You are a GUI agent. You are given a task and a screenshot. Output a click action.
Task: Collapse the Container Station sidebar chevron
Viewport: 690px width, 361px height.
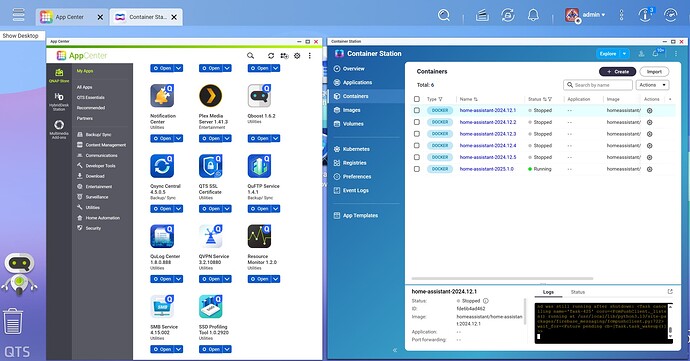395,350
